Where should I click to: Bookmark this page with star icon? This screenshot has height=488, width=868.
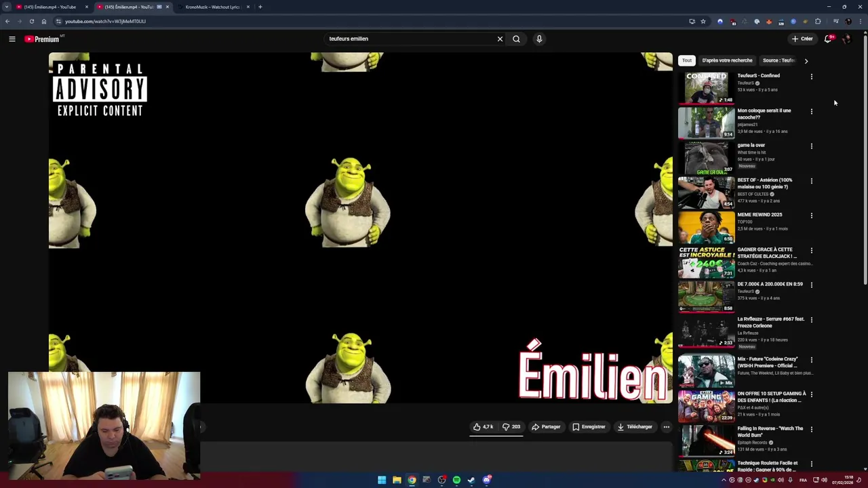click(703, 21)
